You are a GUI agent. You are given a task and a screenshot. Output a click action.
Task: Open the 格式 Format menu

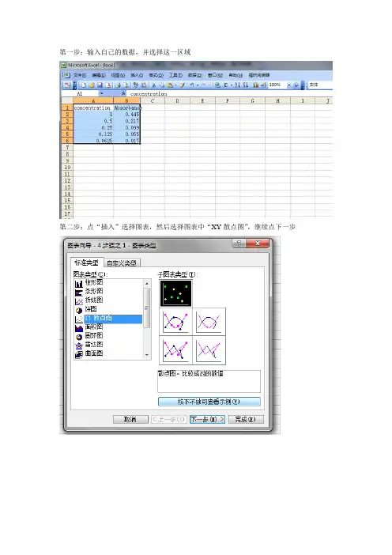pyautogui.click(x=156, y=75)
